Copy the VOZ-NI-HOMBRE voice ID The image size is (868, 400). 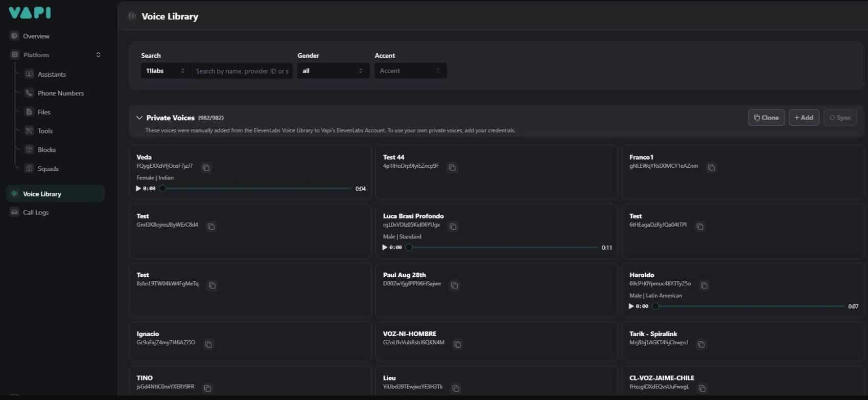[x=458, y=344]
